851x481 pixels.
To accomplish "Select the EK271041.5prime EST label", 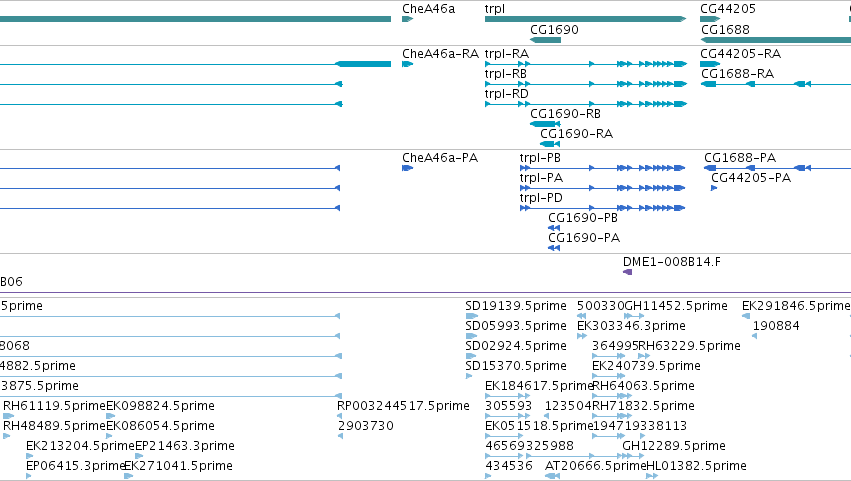I will 178,466.
